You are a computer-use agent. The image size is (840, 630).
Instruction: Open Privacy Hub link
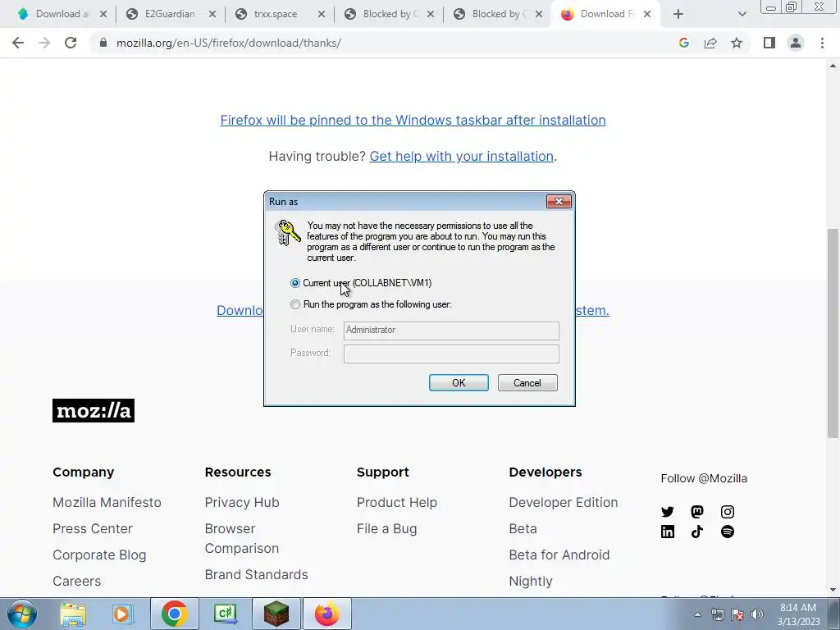pos(242,503)
